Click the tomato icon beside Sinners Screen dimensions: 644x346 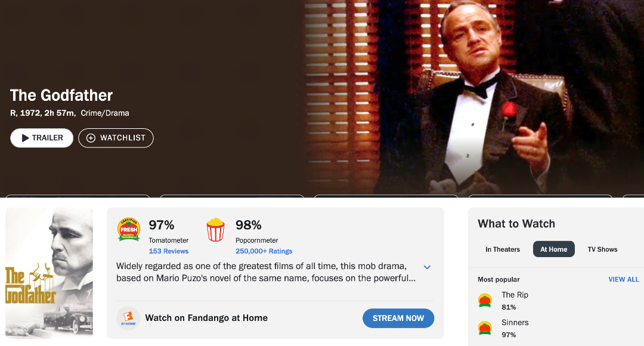coord(485,328)
